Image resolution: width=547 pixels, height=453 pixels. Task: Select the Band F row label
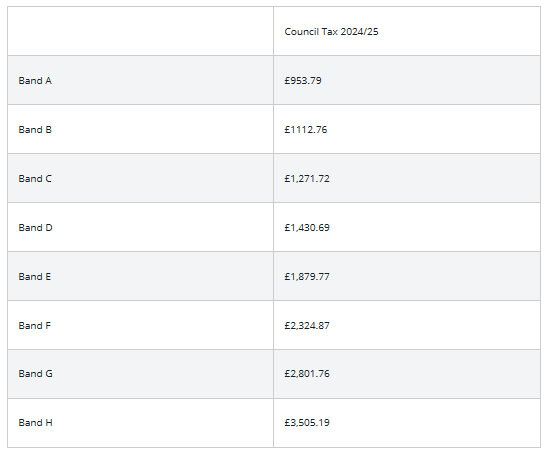35,326
